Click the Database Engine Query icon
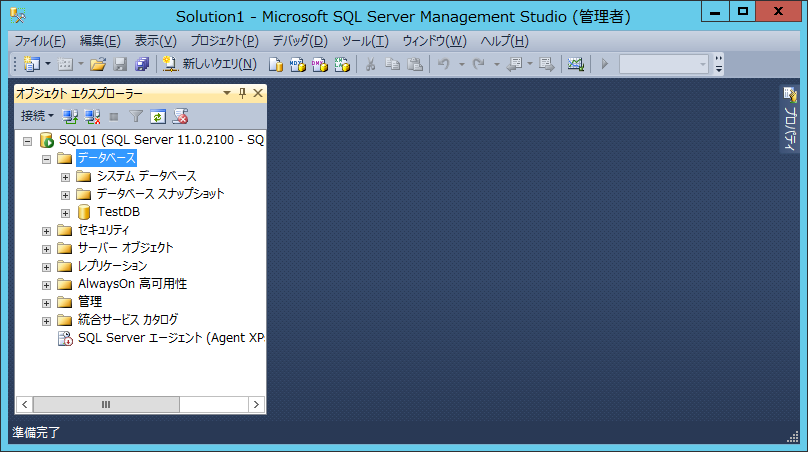The image size is (808, 452). point(276,64)
